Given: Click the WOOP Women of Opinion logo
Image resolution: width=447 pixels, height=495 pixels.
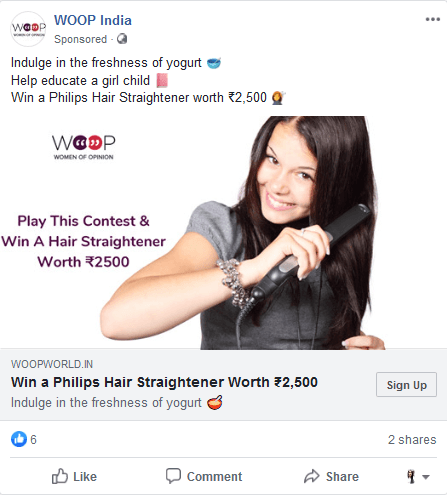Looking at the screenshot, I should [84, 147].
